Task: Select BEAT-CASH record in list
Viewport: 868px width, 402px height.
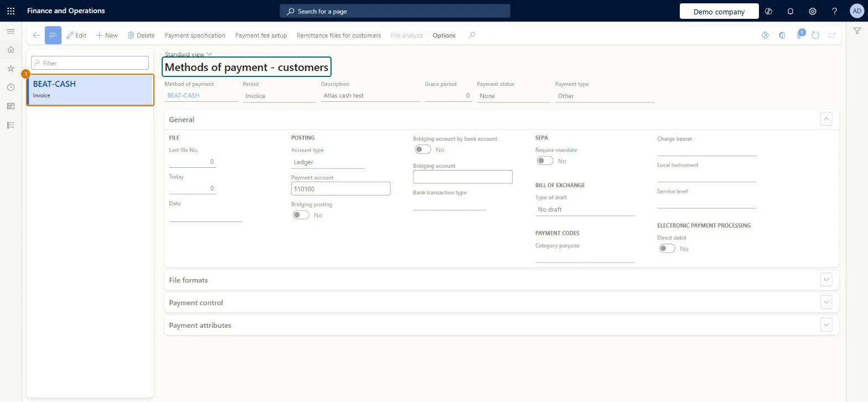Action: pyautogui.click(x=90, y=90)
